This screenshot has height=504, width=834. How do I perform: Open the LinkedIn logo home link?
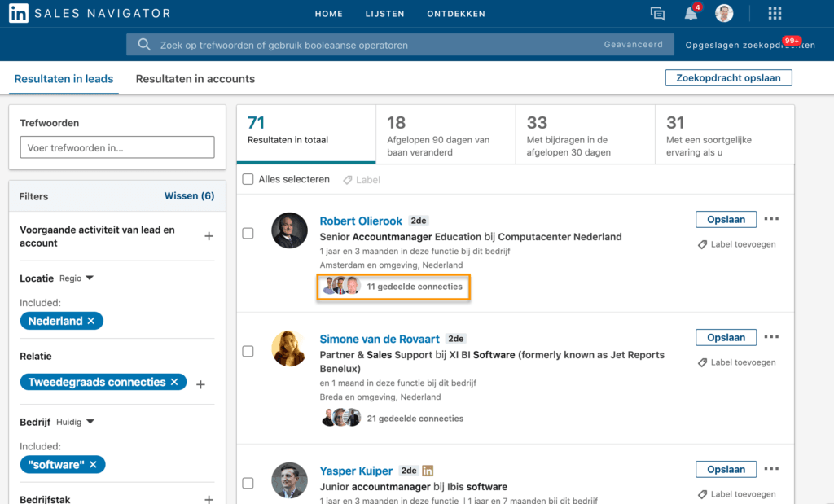click(19, 13)
